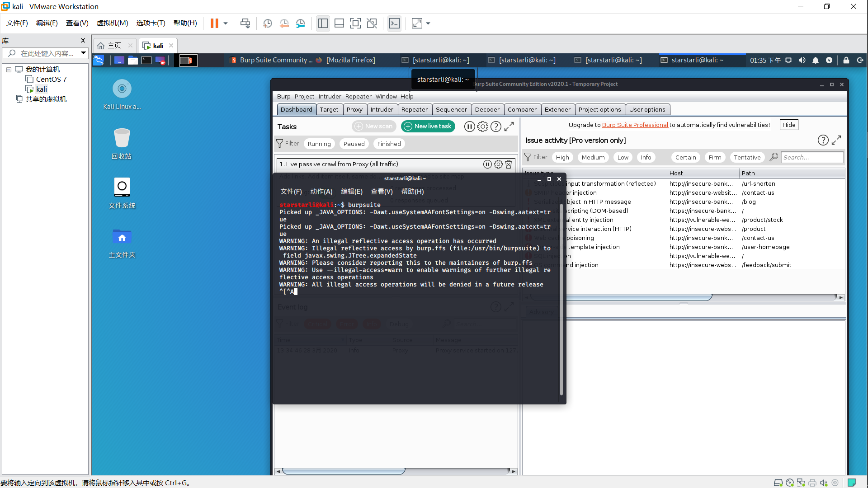
Task: Open task execution settings gear
Action: (483, 127)
